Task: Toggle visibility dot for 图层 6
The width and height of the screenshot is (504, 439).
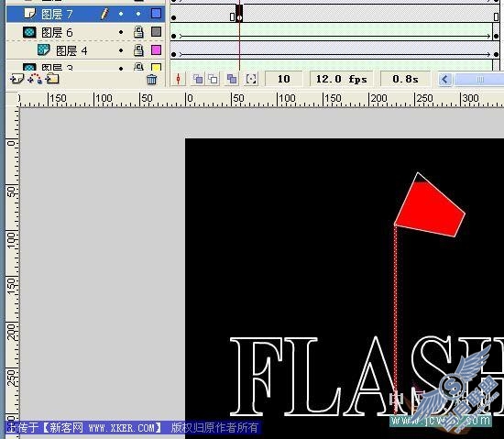Action: click(121, 32)
